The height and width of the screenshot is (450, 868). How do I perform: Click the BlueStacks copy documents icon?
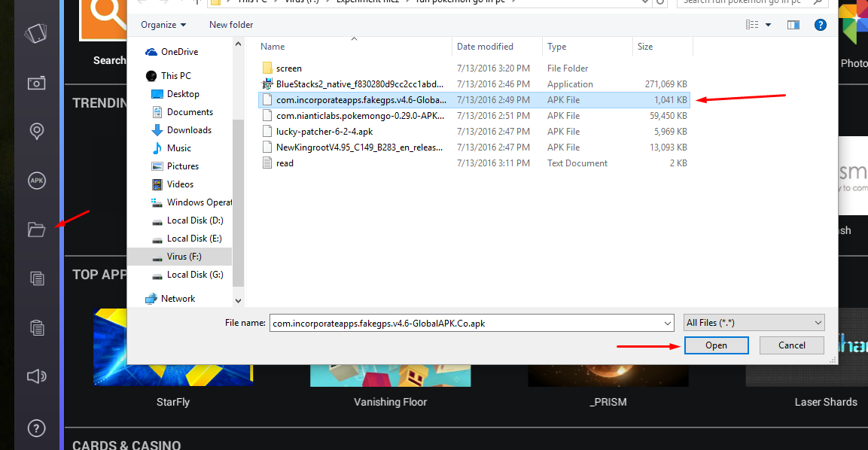tap(37, 278)
